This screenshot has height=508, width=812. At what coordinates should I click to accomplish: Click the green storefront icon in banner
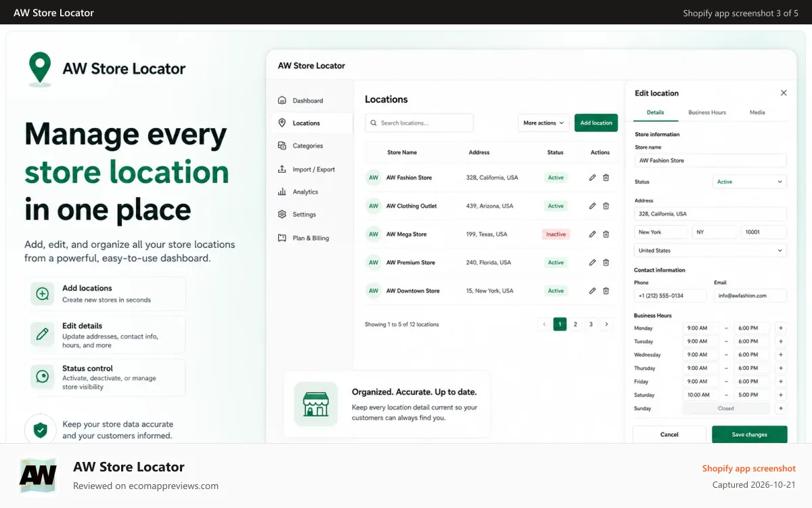(x=315, y=404)
